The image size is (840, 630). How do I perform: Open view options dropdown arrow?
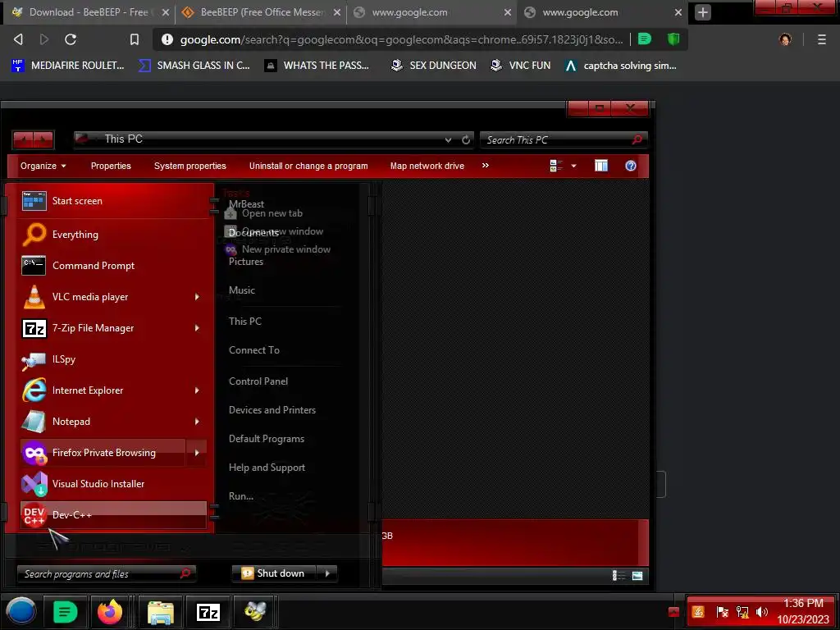point(573,166)
